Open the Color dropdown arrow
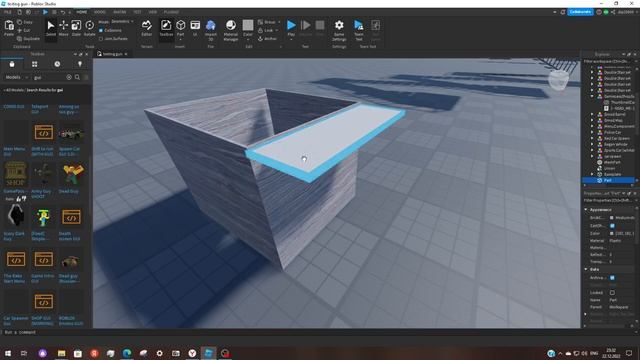Image resolution: width=640 pixels, height=360 pixels. (x=248, y=40)
